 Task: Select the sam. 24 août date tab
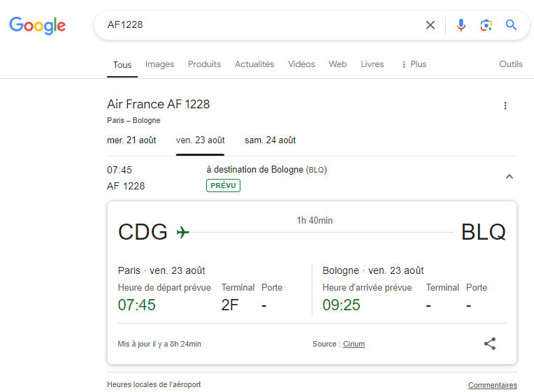click(x=270, y=140)
